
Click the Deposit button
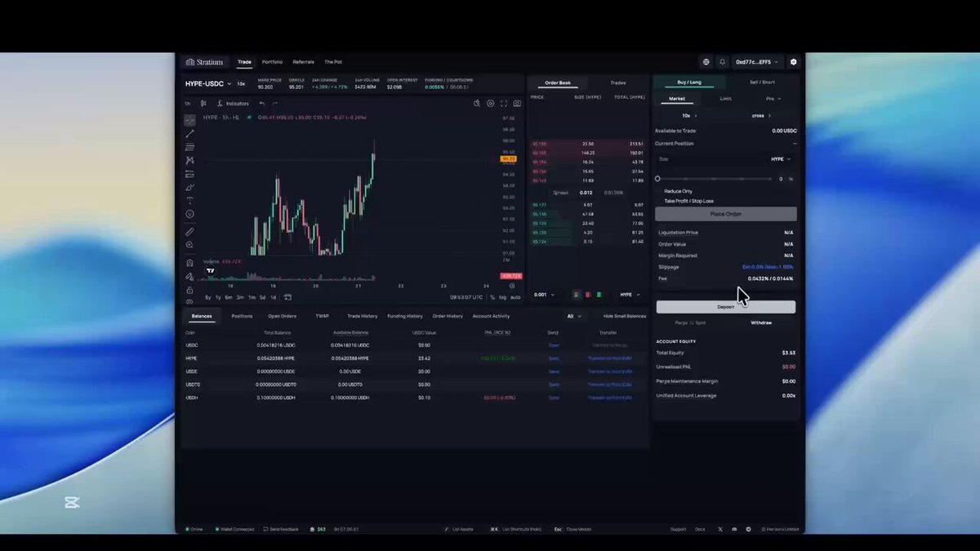(x=726, y=307)
